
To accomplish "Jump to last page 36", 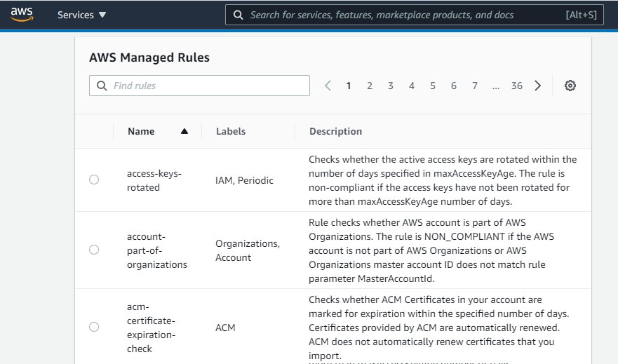I will pos(517,86).
